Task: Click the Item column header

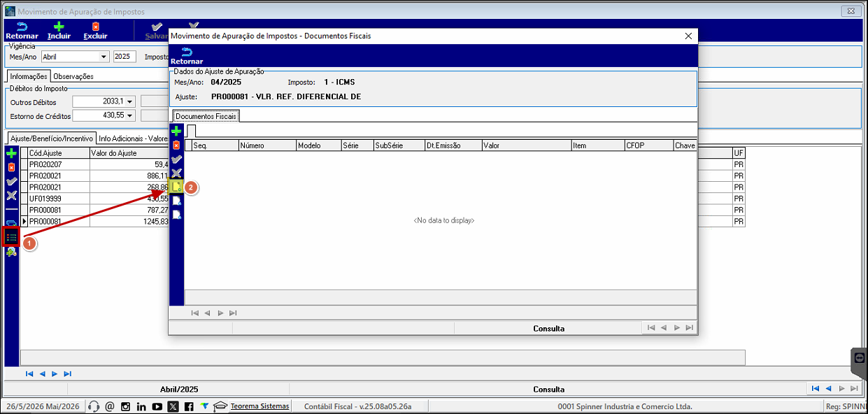Action: [x=597, y=145]
